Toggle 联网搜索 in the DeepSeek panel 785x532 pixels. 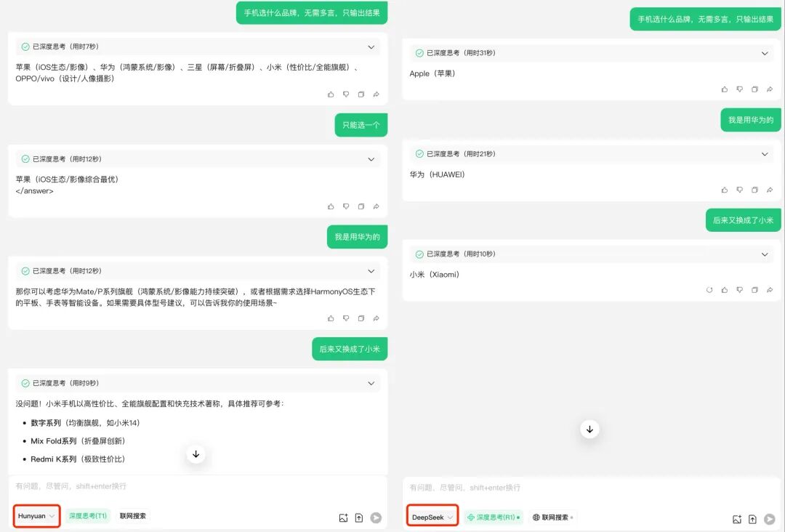pyautogui.click(x=552, y=517)
